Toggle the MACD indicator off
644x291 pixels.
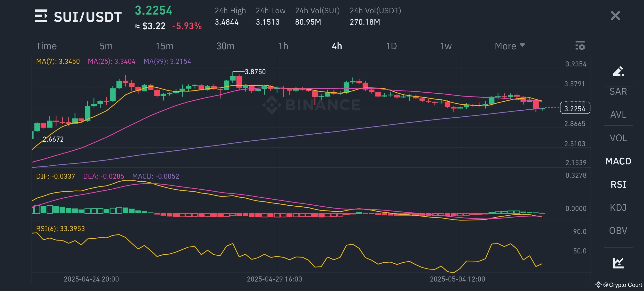[x=618, y=161]
